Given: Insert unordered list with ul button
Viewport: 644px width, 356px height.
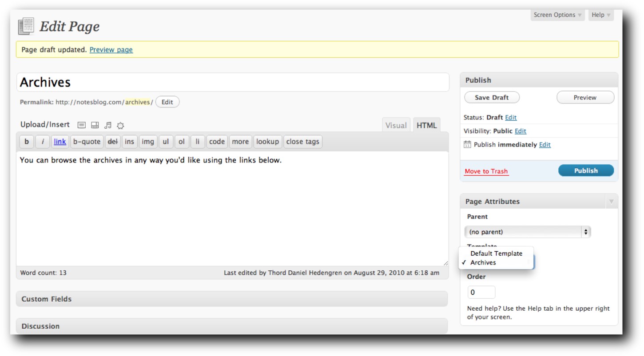Looking at the screenshot, I should coord(166,142).
